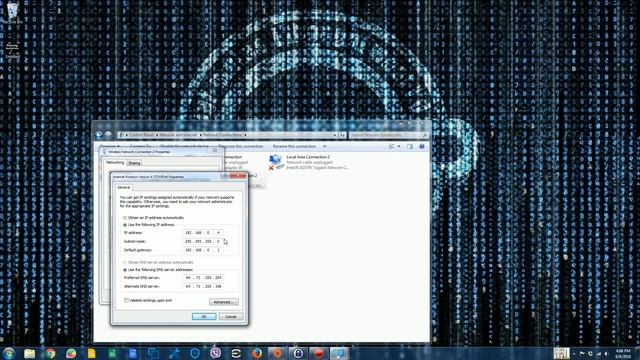Click the IP address field
This screenshot has width=640, height=360.
(202, 233)
